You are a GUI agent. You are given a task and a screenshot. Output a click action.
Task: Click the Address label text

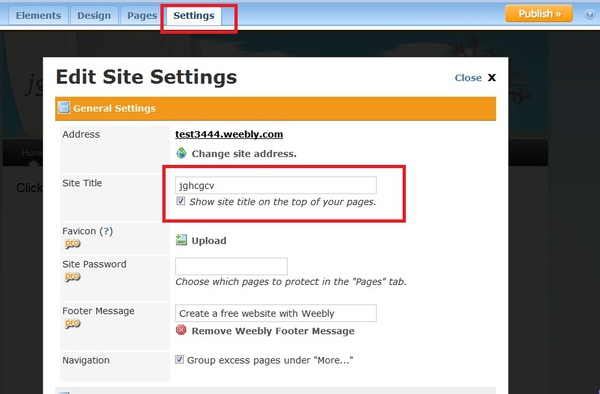[81, 134]
